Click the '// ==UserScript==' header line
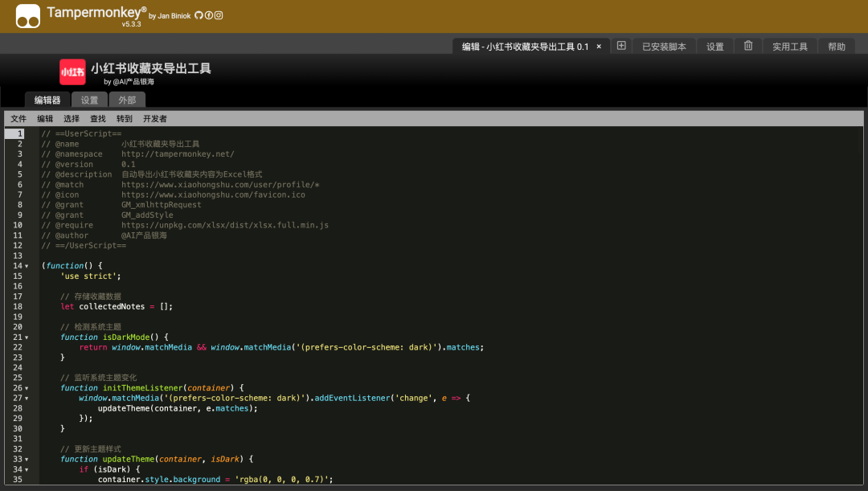868x491 pixels. pos(81,133)
